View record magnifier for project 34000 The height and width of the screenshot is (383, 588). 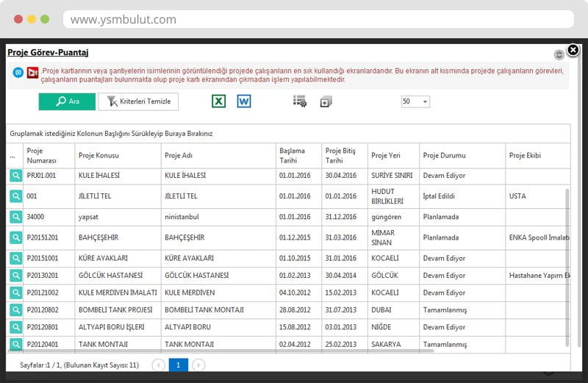point(15,217)
